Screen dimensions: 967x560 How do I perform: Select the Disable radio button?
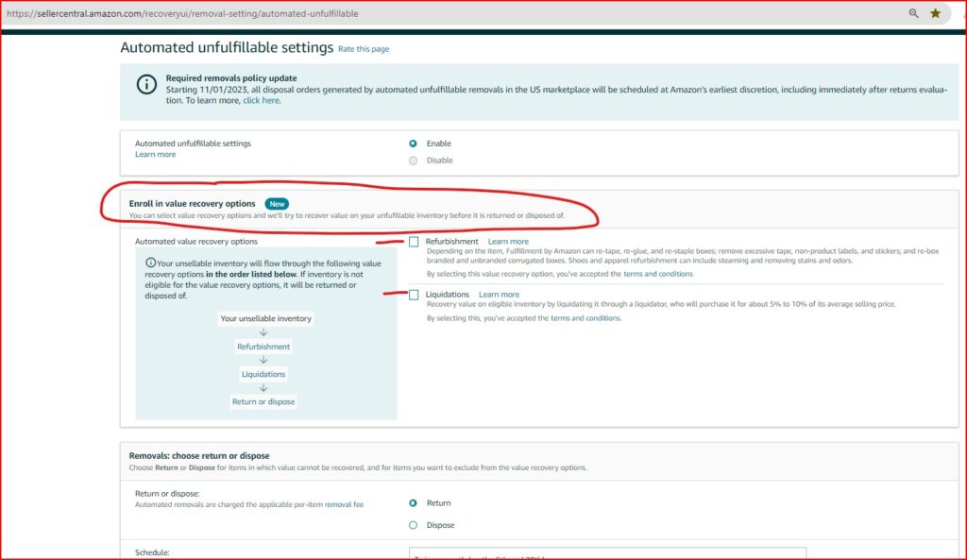point(413,161)
